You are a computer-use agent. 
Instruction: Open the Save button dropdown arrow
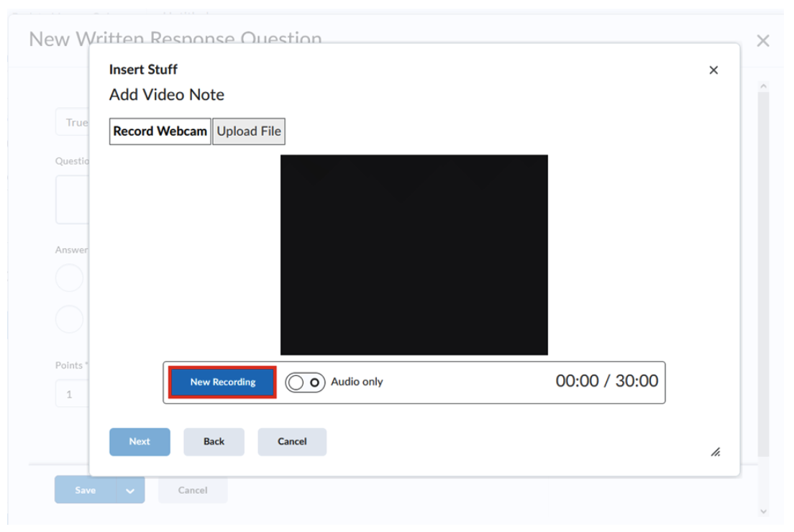(x=130, y=490)
